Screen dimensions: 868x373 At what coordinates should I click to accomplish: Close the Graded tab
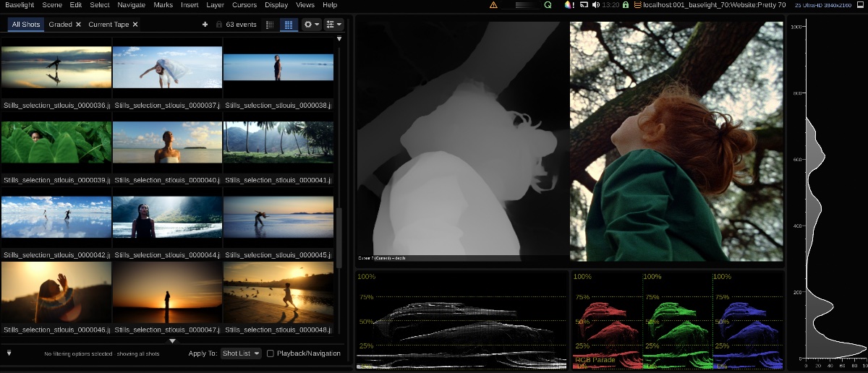[78, 25]
